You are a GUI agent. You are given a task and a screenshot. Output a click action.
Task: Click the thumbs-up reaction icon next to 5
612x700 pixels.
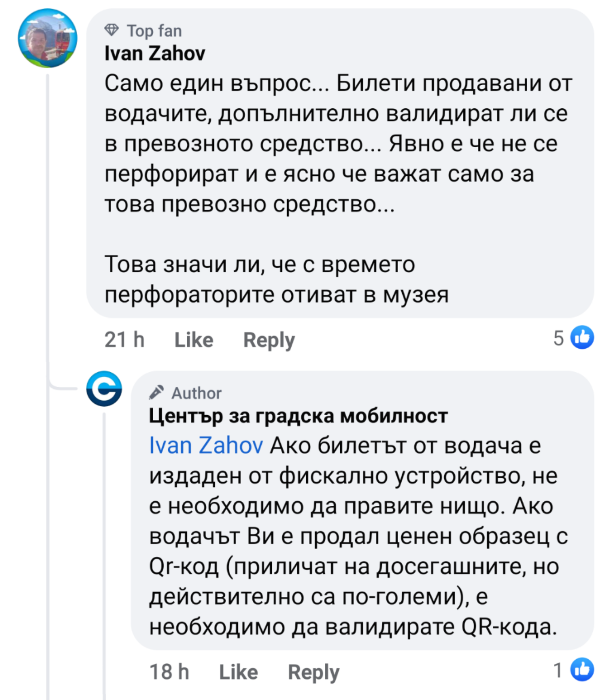[582, 338]
